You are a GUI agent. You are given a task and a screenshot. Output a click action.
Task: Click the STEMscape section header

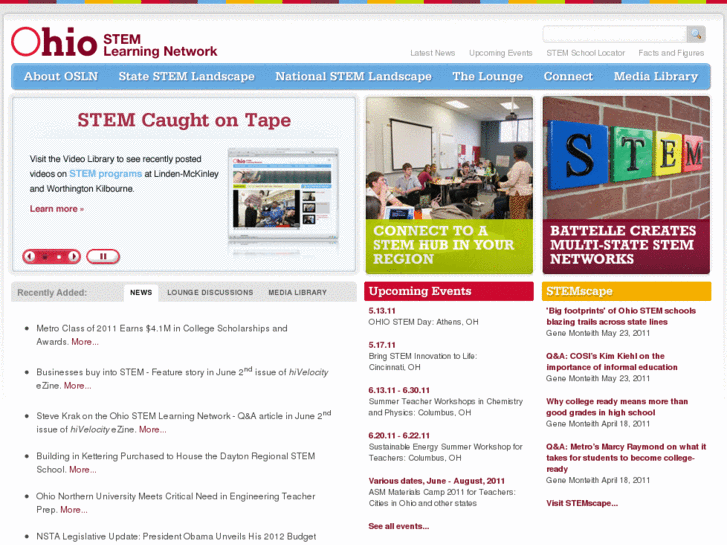pos(626,291)
